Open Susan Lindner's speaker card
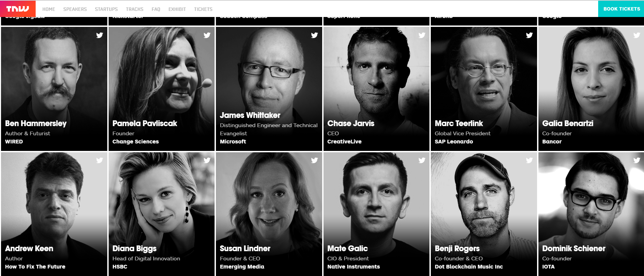Screen dimensions: 644x276 click(x=269, y=214)
